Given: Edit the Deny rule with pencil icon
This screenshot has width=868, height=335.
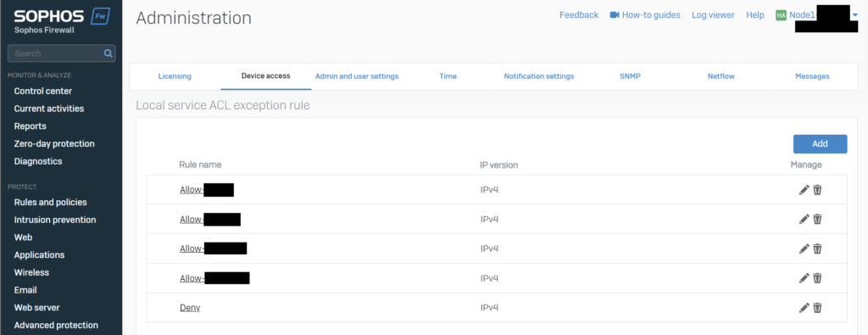Looking at the screenshot, I should (x=804, y=307).
